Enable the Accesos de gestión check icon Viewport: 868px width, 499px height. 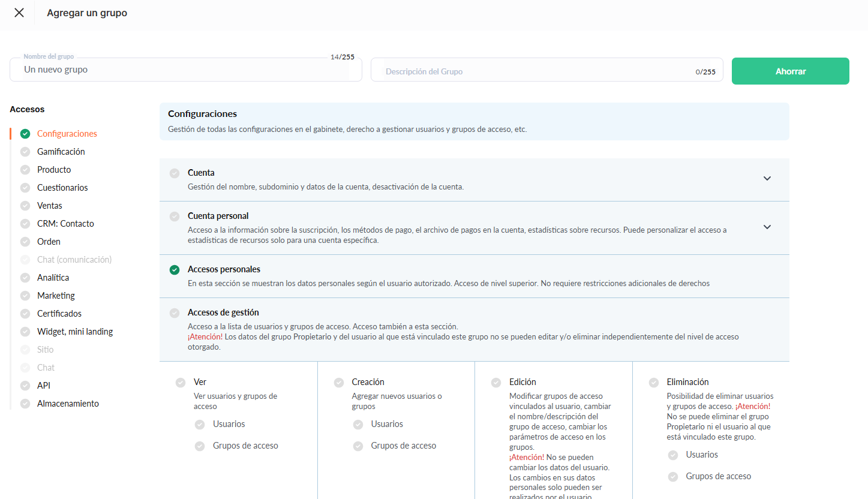click(175, 313)
